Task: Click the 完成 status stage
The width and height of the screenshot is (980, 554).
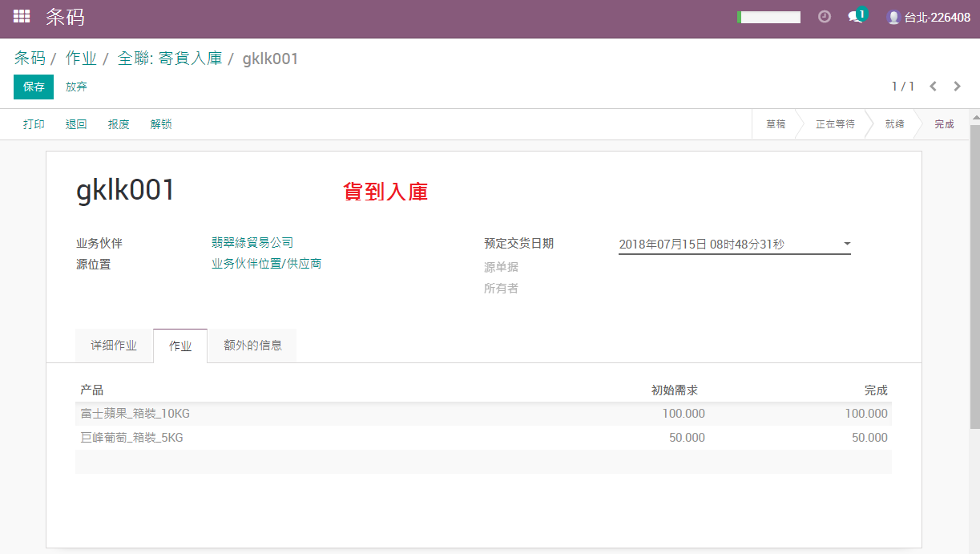Action: click(x=944, y=124)
